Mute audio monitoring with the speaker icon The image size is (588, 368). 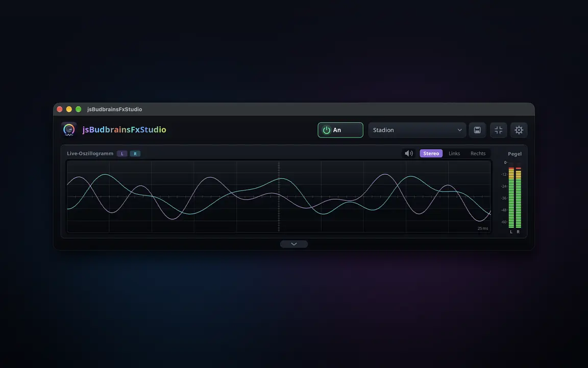pos(409,153)
